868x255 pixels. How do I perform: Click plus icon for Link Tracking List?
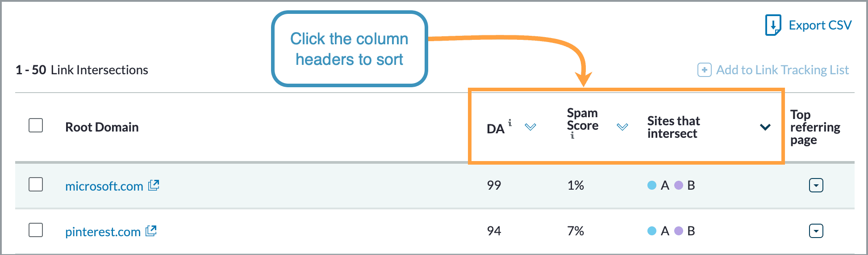pyautogui.click(x=704, y=70)
